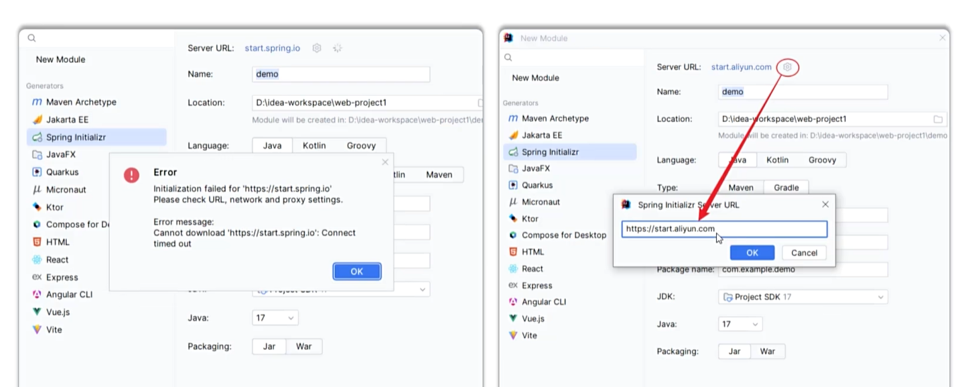
Task: Open the start.spring.io server URL link
Action: [x=273, y=48]
